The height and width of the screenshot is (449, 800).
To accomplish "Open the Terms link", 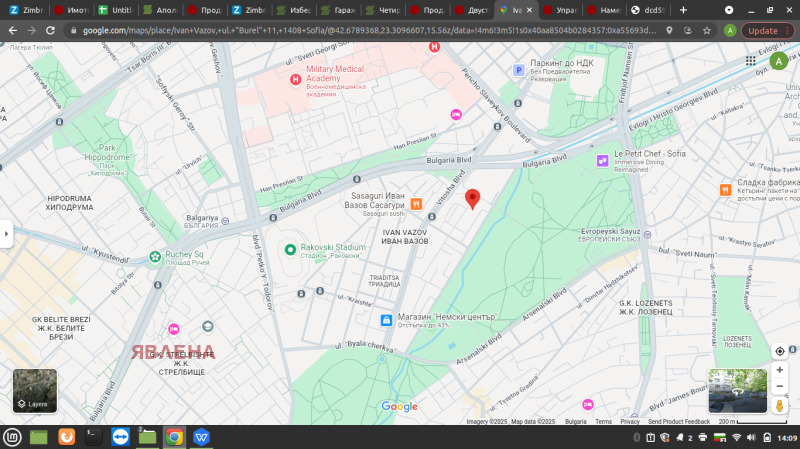I will point(603,421).
